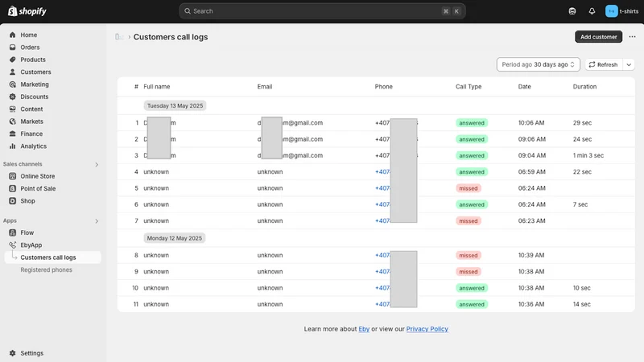Click the Customers person icon
644x362 pixels.
(x=12, y=72)
